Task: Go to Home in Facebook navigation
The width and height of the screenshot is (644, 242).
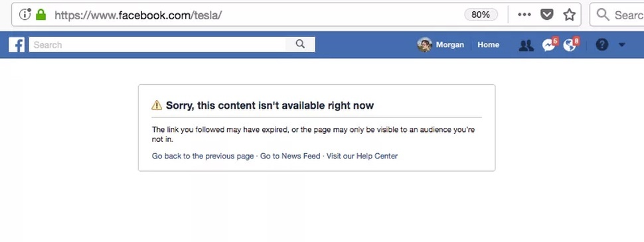Action: tap(489, 44)
